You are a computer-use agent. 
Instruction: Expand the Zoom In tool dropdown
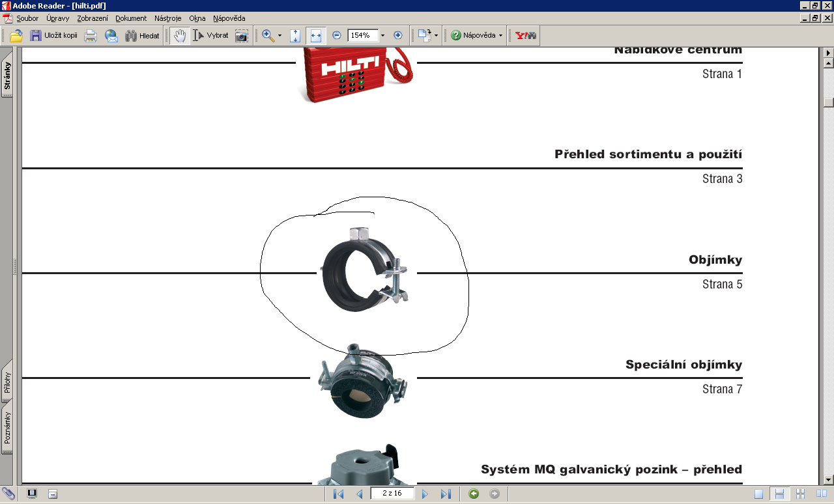point(280,36)
